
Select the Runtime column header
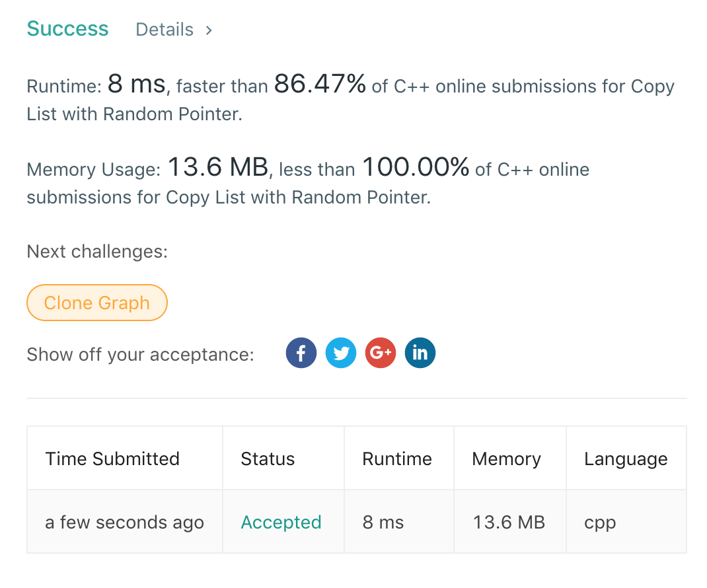coord(397,459)
